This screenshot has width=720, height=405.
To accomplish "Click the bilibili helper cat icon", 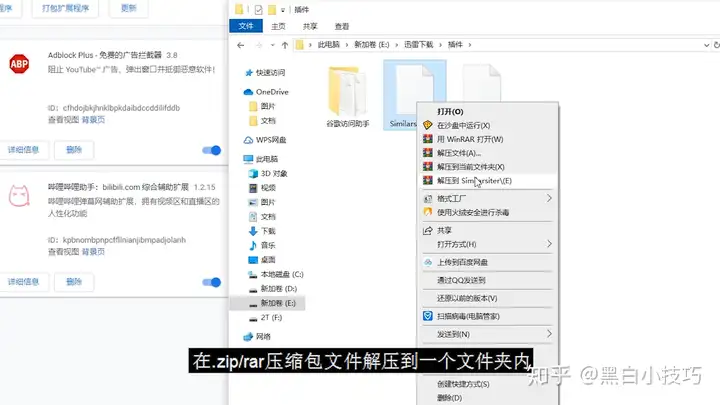I will tap(19, 196).
